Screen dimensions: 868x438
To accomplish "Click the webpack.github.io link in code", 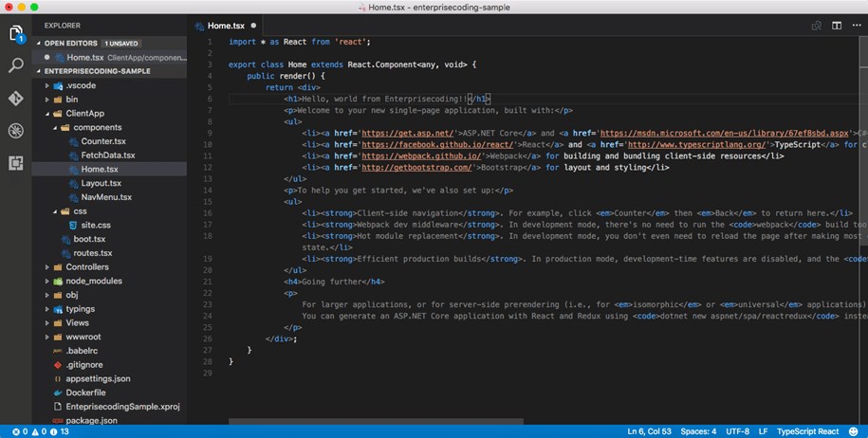I will coord(422,155).
